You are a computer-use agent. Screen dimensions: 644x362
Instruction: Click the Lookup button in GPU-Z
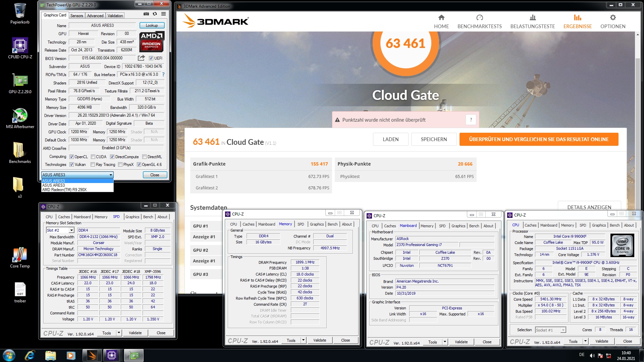pyautogui.click(x=152, y=25)
